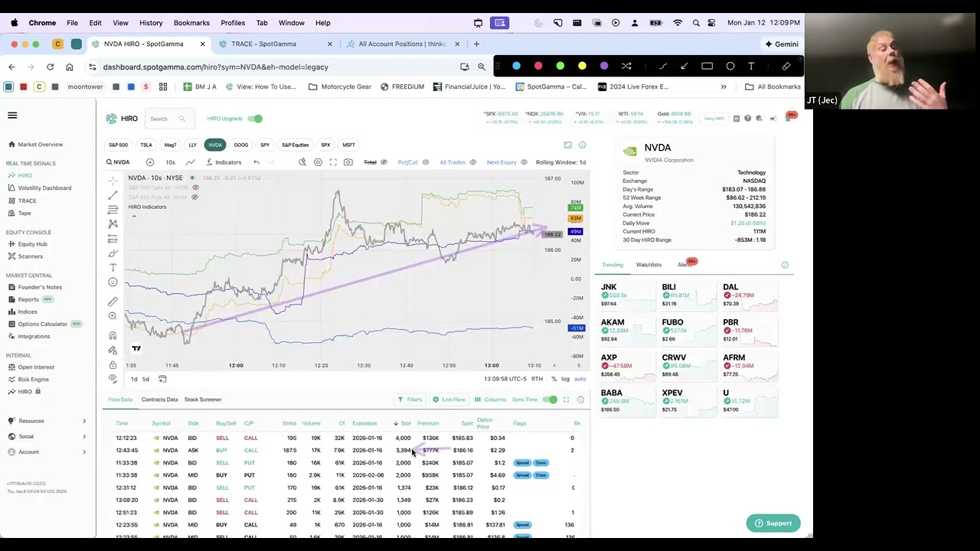
Task: Select the text annotation tool
Action: click(751, 66)
